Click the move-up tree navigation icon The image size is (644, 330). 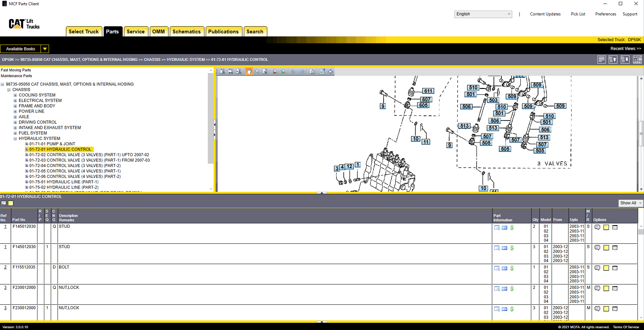(613, 60)
